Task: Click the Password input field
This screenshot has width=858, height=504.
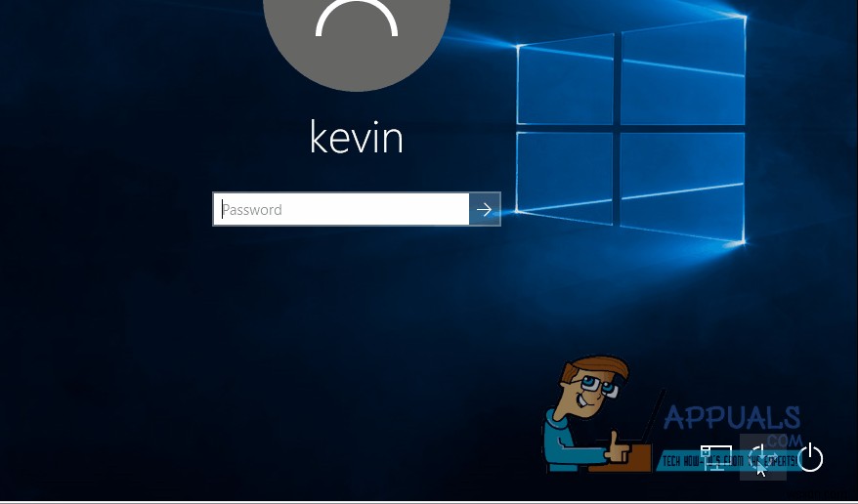Action: 341,209
